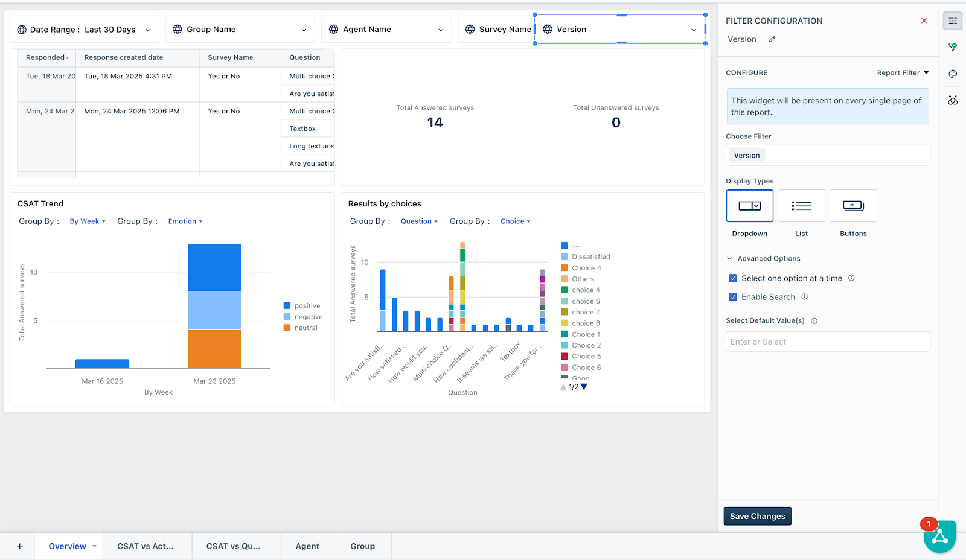Change CSAT Trend Emotion grouping
The width and height of the screenshot is (966, 560).
185,221
